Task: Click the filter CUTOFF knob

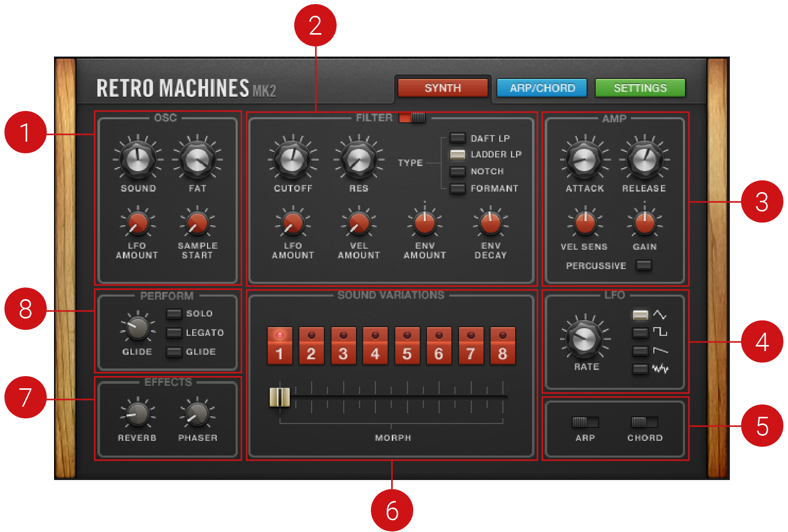Action: [293, 159]
